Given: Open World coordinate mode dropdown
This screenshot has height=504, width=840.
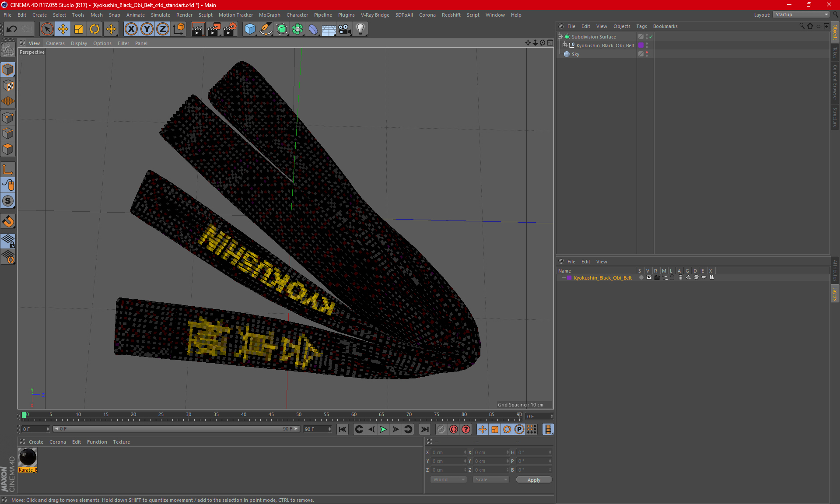Looking at the screenshot, I should tap(448, 479).
